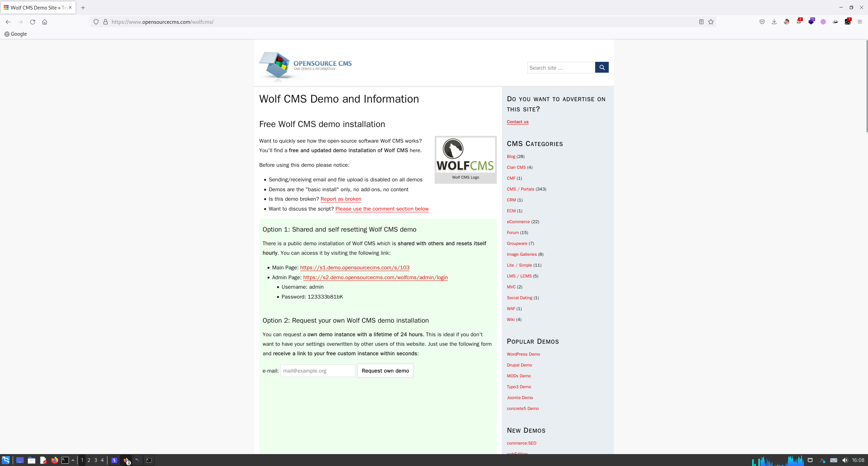Open the Main Page demo link

coord(355,268)
